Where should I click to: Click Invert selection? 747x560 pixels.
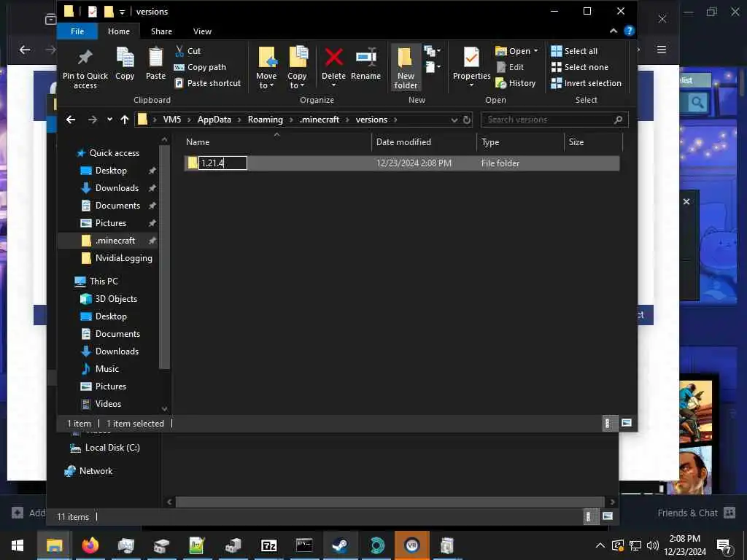[x=586, y=83]
